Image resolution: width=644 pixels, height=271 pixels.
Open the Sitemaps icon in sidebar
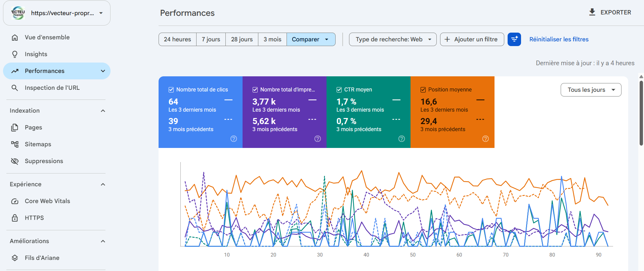tap(15, 144)
